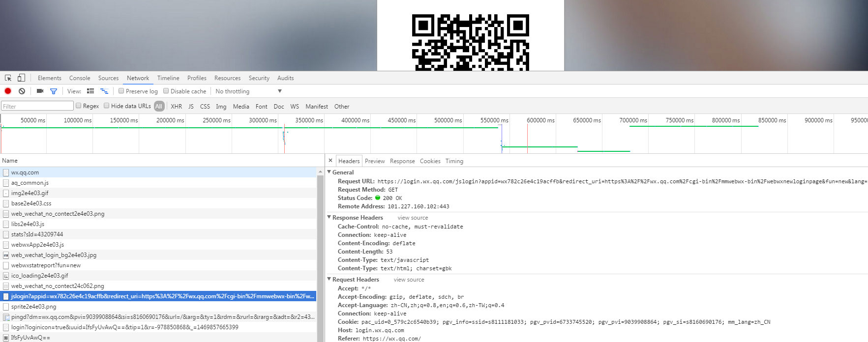Select the All filter type
This screenshot has height=342, width=868.
point(159,106)
